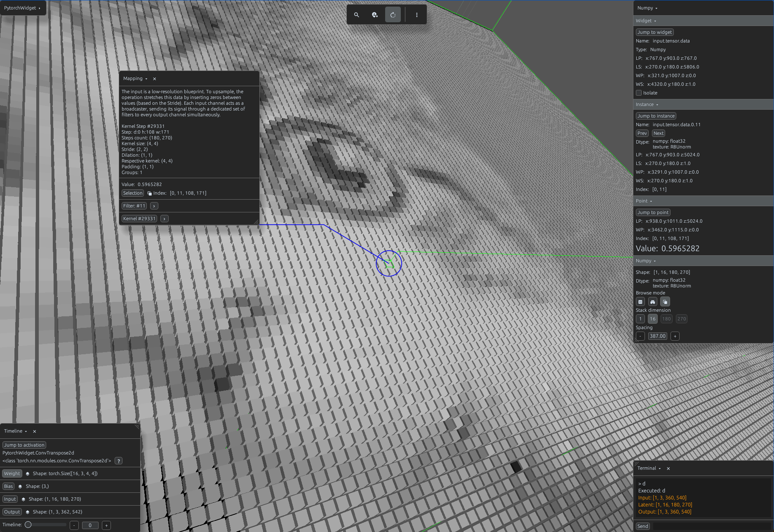The height and width of the screenshot is (532, 774).
Task: Increase Timeline value with plus button
Action: pyautogui.click(x=106, y=525)
